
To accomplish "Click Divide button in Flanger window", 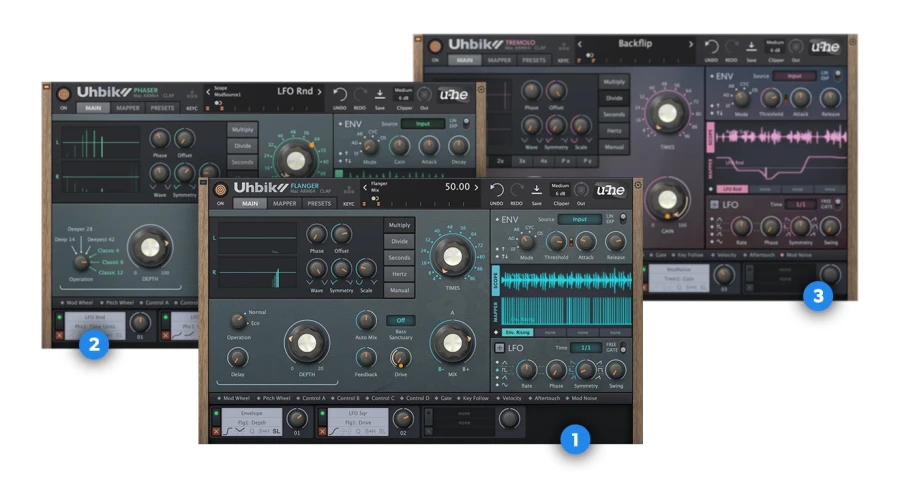I will [399, 242].
